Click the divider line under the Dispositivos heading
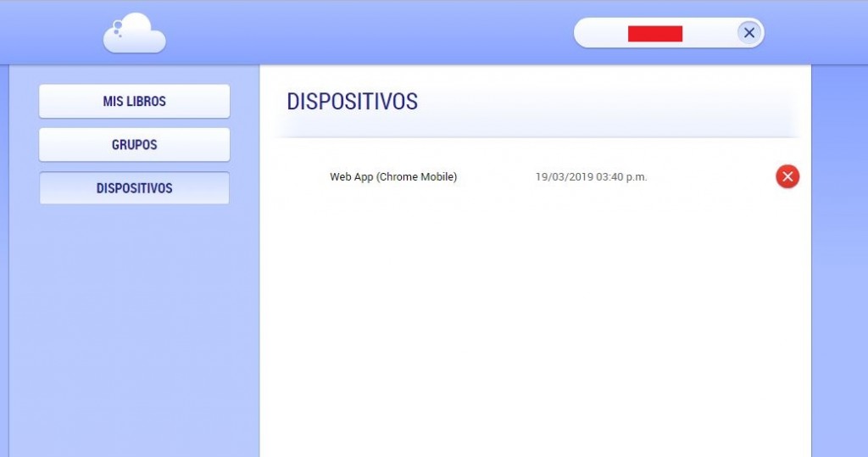Viewport: 868px width, 457px height. click(x=536, y=137)
